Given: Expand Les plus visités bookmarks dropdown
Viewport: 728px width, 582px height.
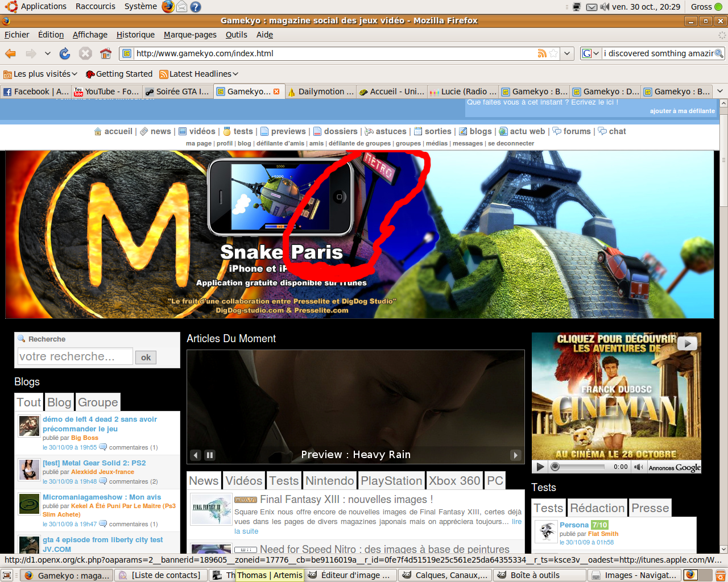Looking at the screenshot, I should click(74, 74).
